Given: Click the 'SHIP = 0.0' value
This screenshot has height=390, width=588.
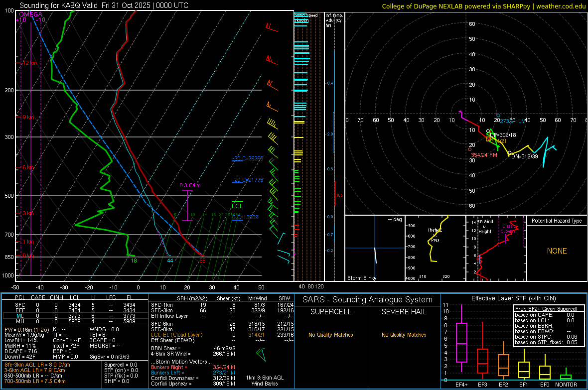Looking at the screenshot, I should (x=117, y=382).
